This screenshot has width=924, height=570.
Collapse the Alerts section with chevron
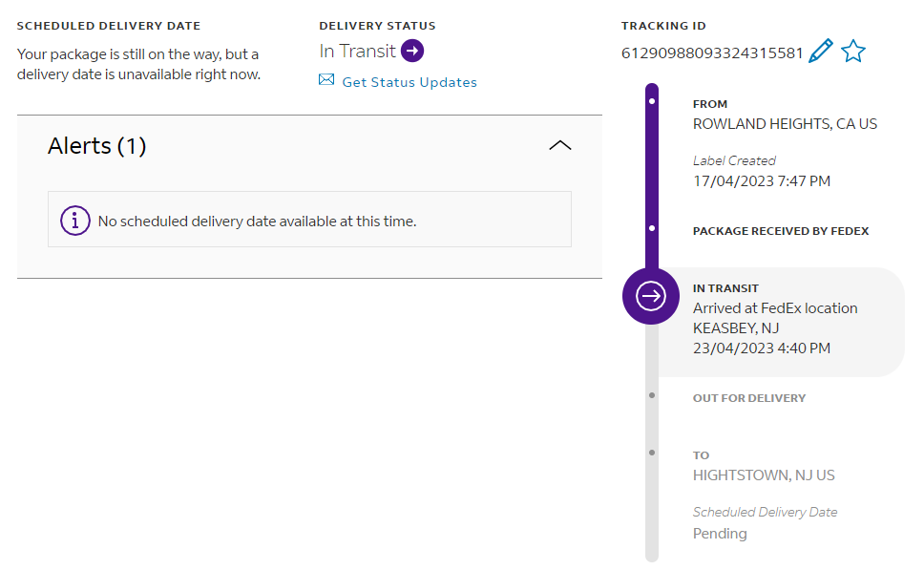pos(560,145)
